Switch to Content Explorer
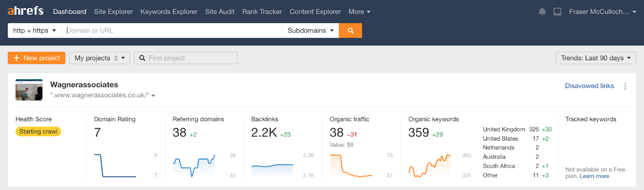This screenshot has height=190, width=644. [315, 12]
